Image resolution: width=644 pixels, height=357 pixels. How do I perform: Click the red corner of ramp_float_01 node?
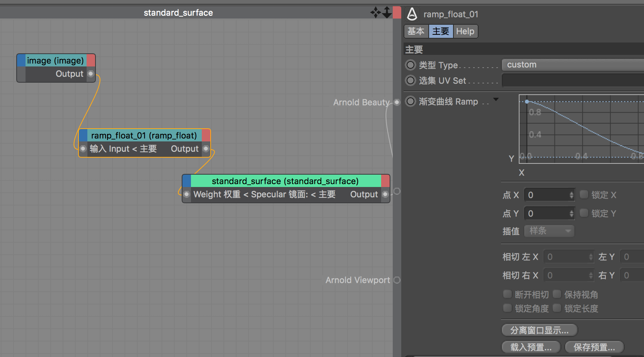point(206,135)
